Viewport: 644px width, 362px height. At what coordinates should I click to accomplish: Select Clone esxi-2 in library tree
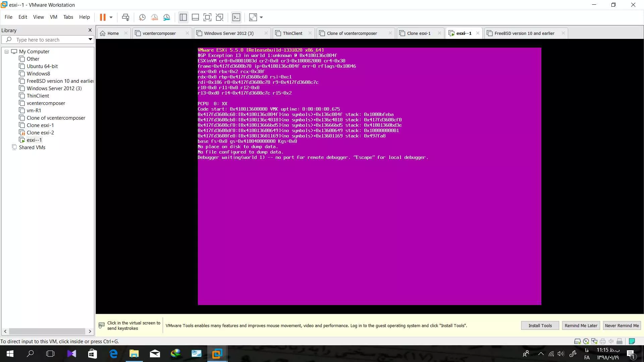tap(40, 133)
